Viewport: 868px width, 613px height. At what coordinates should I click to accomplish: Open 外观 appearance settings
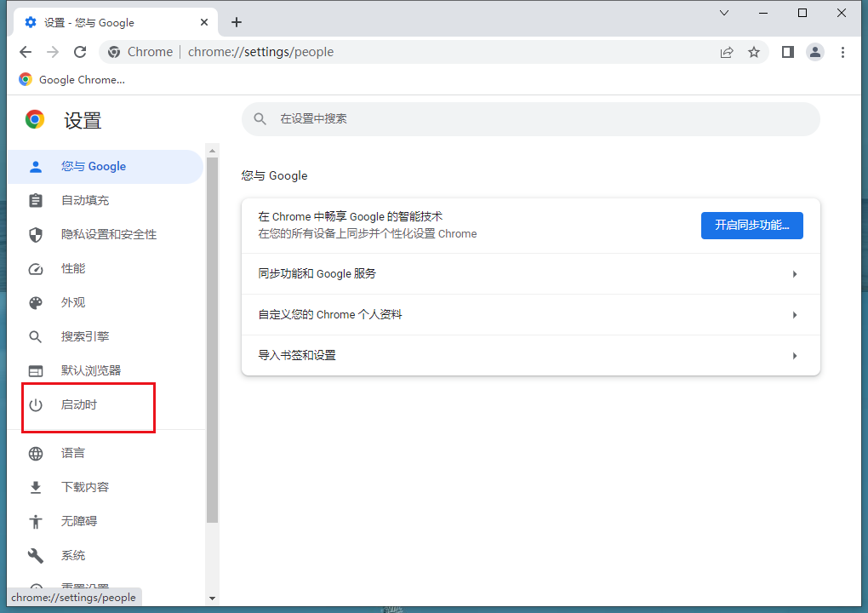(106, 303)
